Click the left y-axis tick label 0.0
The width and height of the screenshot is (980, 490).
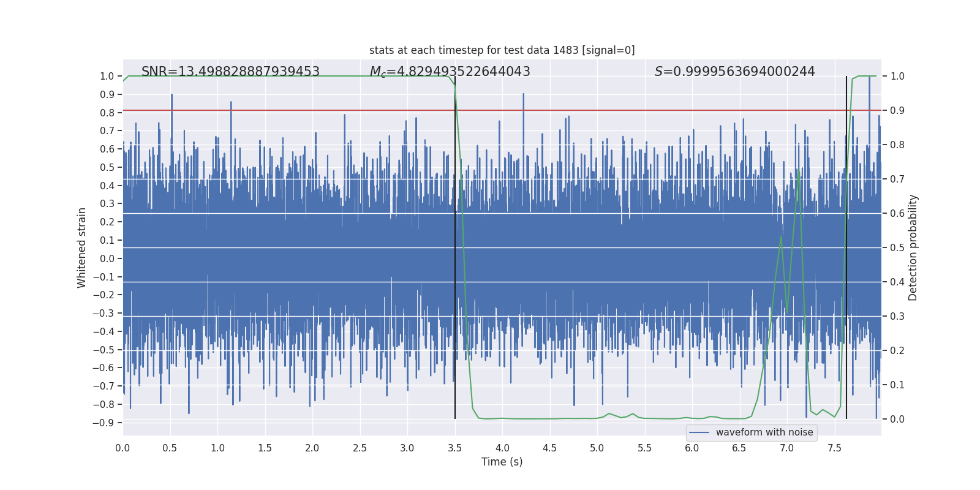(107, 258)
